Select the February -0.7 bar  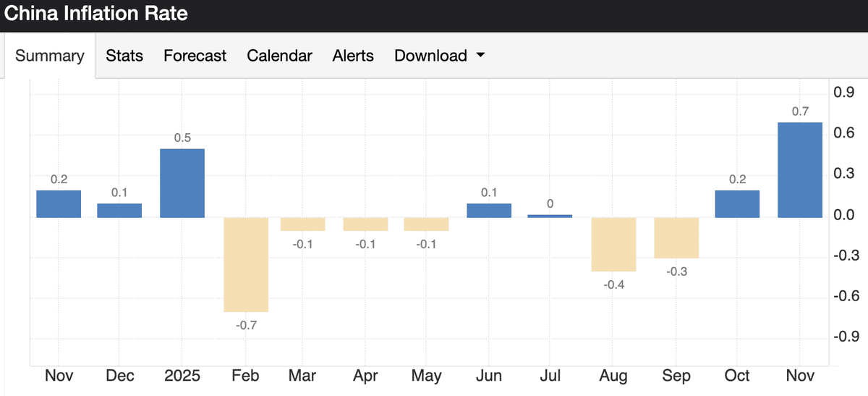click(246, 264)
